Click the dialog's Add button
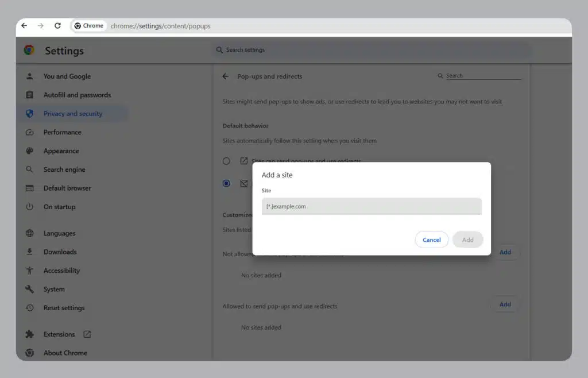The height and width of the screenshot is (378, 588). (467, 240)
